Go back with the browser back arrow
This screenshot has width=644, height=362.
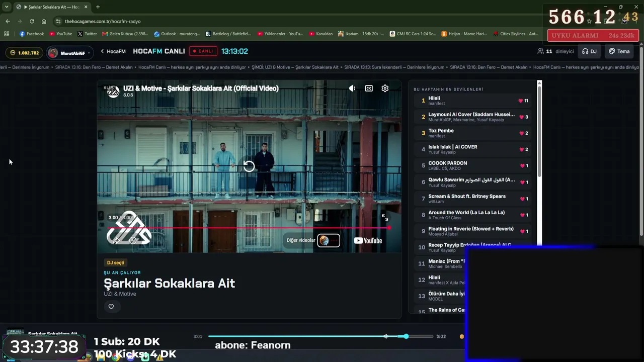[8, 22]
